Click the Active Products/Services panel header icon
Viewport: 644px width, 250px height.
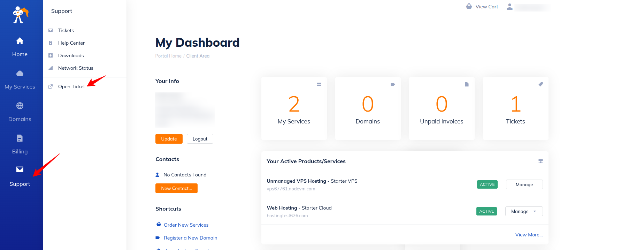[540, 161]
